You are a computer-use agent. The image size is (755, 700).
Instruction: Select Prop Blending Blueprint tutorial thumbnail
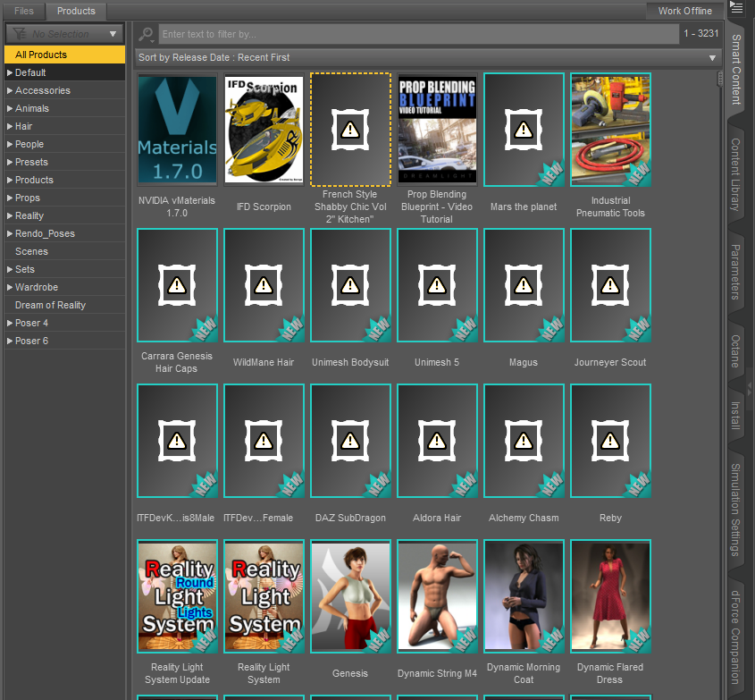(437, 130)
